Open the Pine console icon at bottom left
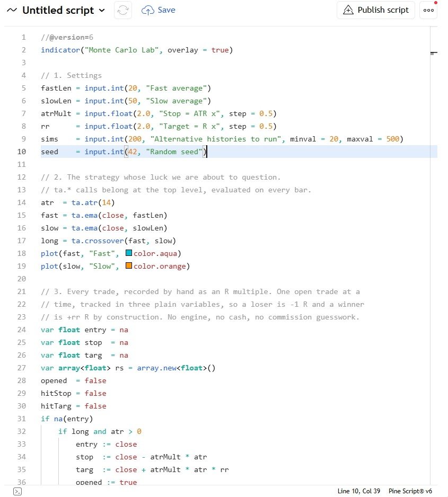 tap(17, 492)
